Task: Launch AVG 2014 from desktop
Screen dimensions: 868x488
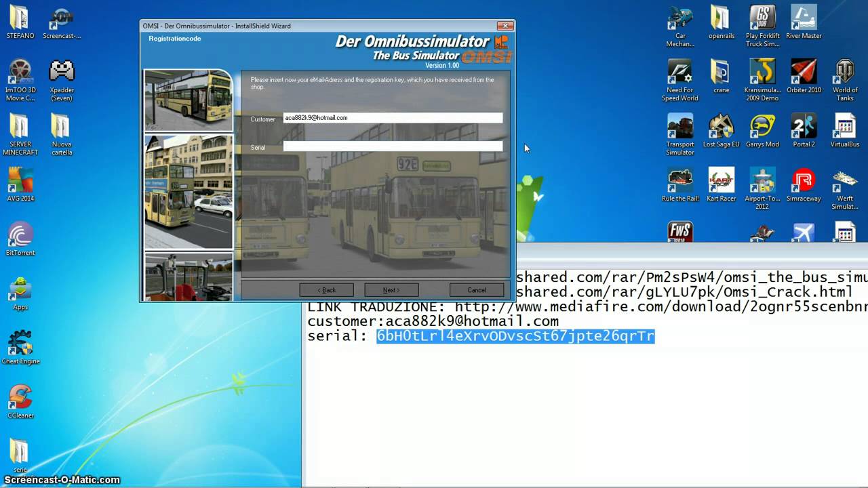Action: pyautogui.click(x=20, y=184)
